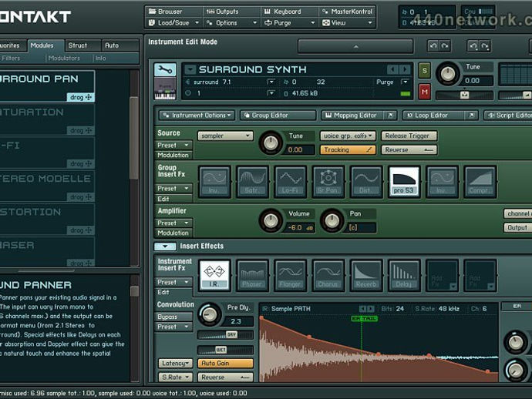Open Mapping Editor in external window
The height and width of the screenshot is (399, 532).
[x=390, y=116]
